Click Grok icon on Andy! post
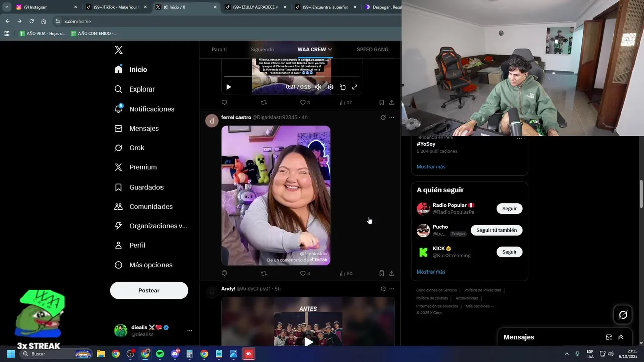Screen dimensions: 644x362 (383, 289)
